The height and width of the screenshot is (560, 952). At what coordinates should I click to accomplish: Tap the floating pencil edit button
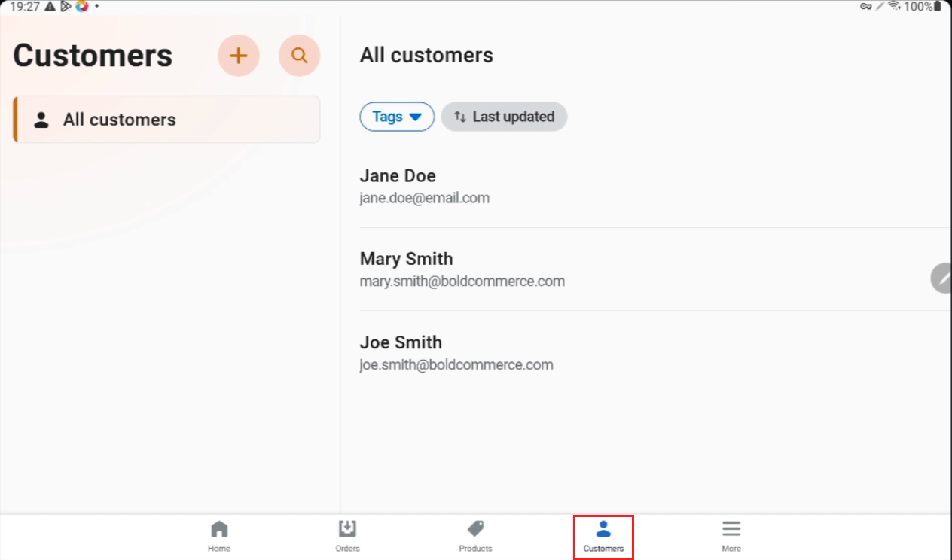tap(941, 278)
